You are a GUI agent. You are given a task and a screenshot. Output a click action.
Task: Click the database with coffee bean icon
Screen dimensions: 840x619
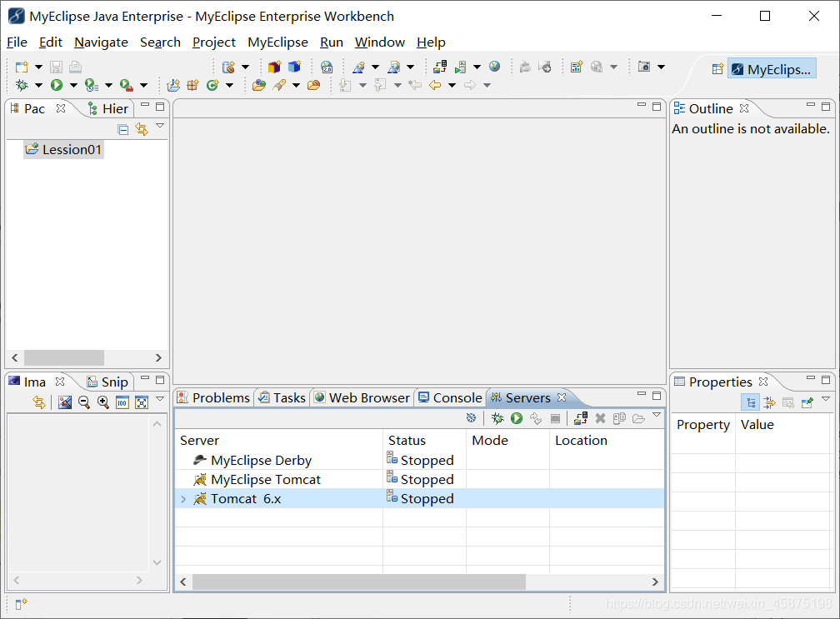tap(228, 67)
